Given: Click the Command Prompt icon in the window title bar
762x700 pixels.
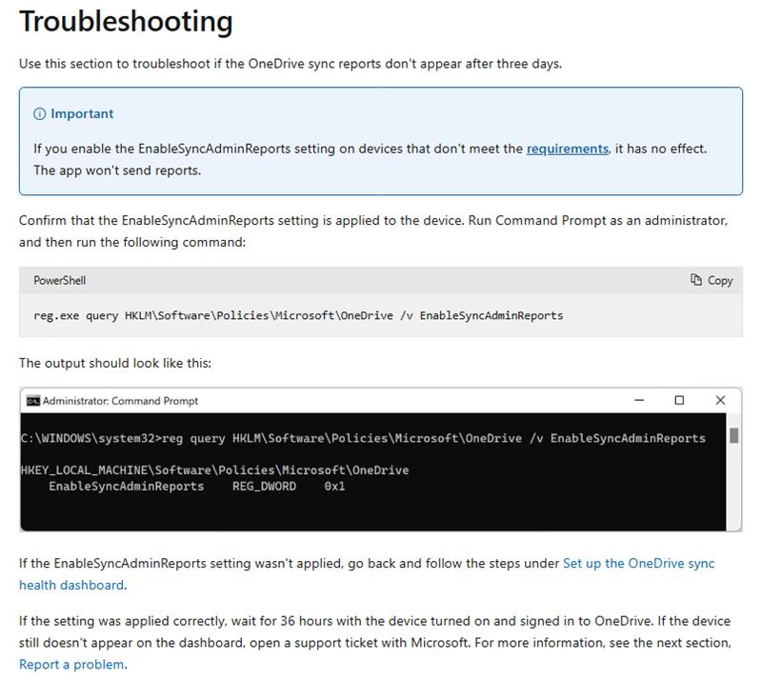Looking at the screenshot, I should pos(33,401).
